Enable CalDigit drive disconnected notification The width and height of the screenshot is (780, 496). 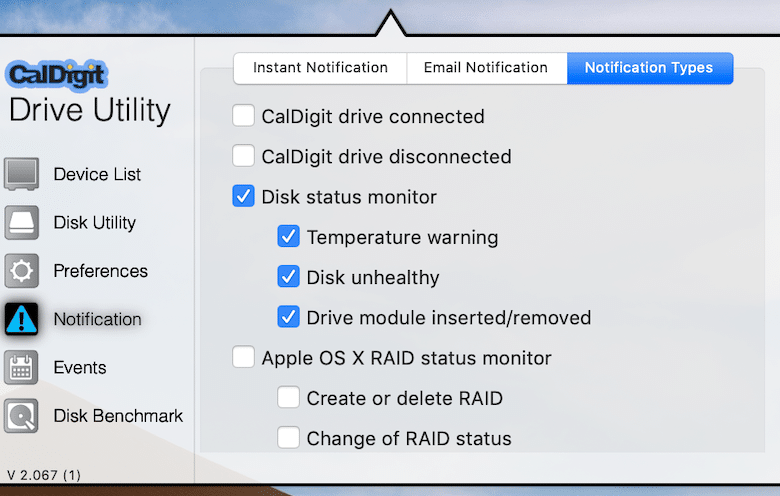click(x=243, y=156)
